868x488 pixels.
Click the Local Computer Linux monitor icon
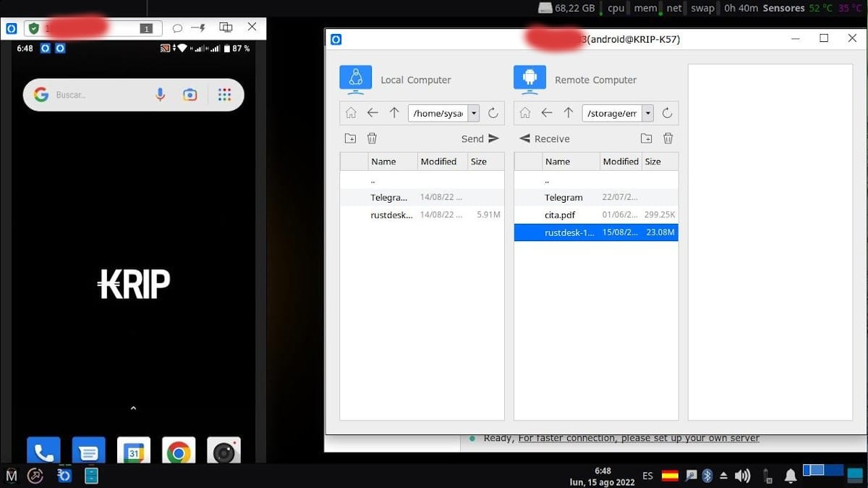(x=355, y=79)
